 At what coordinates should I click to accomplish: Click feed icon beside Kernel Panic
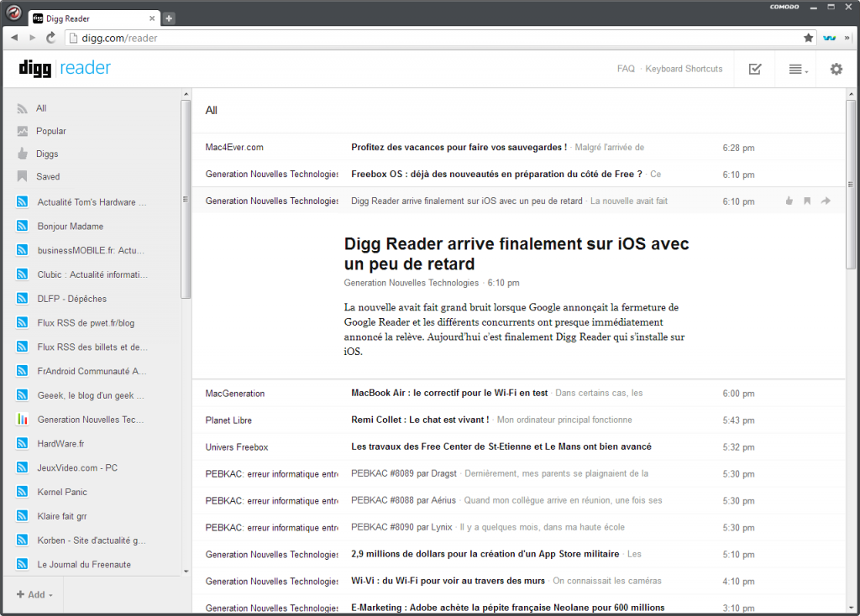click(x=23, y=492)
